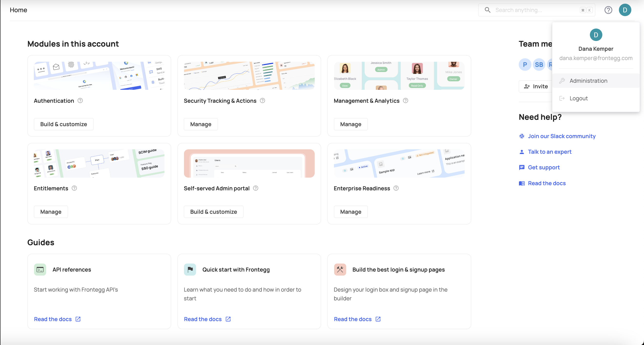Click Talk to an expert link
The image size is (644, 345).
click(x=549, y=152)
